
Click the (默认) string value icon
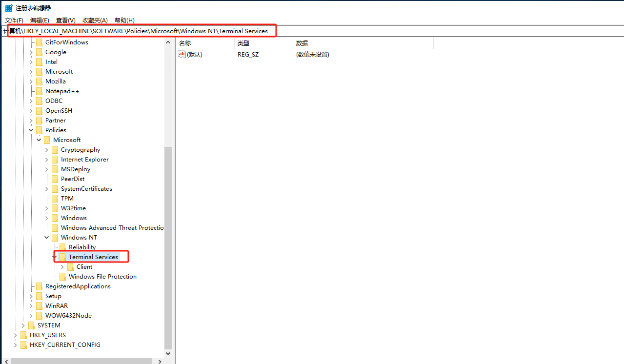pos(182,54)
